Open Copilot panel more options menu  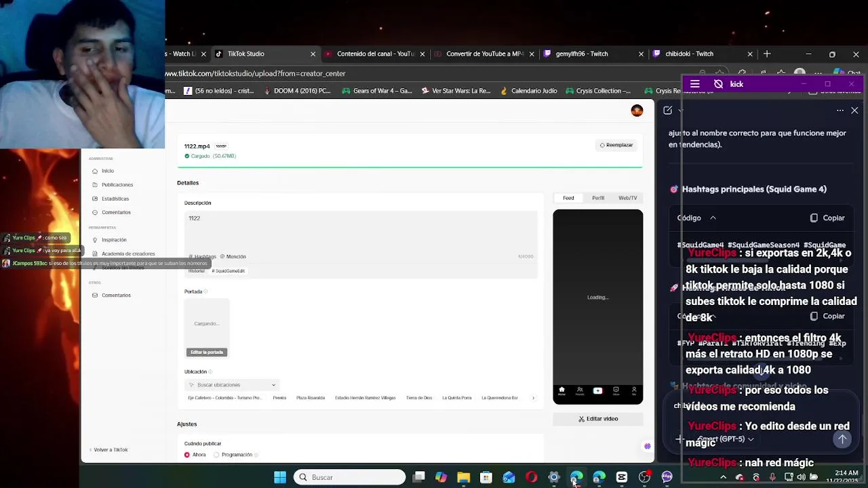[x=840, y=110]
